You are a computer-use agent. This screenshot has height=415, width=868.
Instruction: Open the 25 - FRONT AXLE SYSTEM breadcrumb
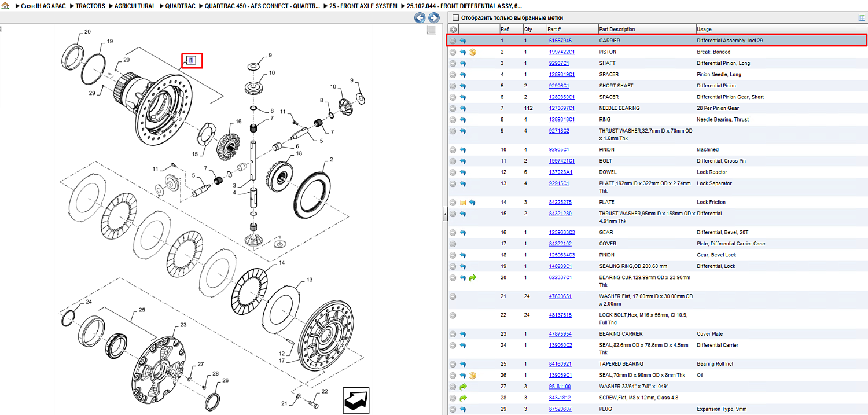point(363,6)
